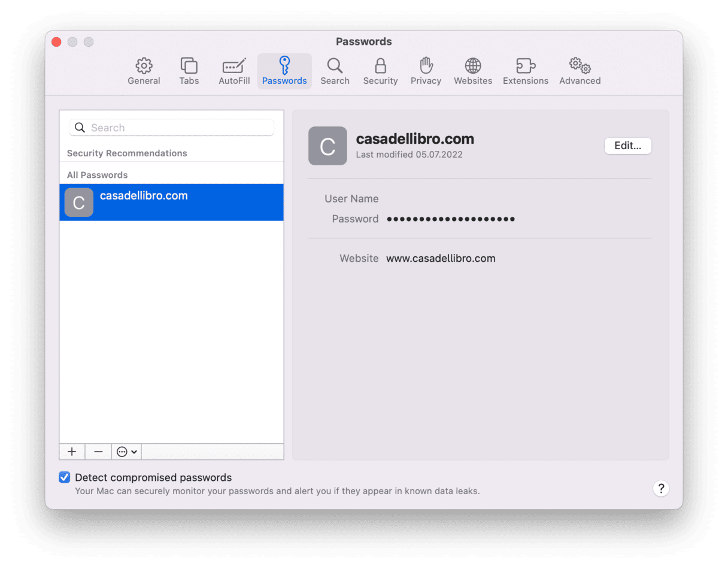The image size is (728, 569).
Task: Open the AutoFill settings pane
Action: pyautogui.click(x=234, y=71)
